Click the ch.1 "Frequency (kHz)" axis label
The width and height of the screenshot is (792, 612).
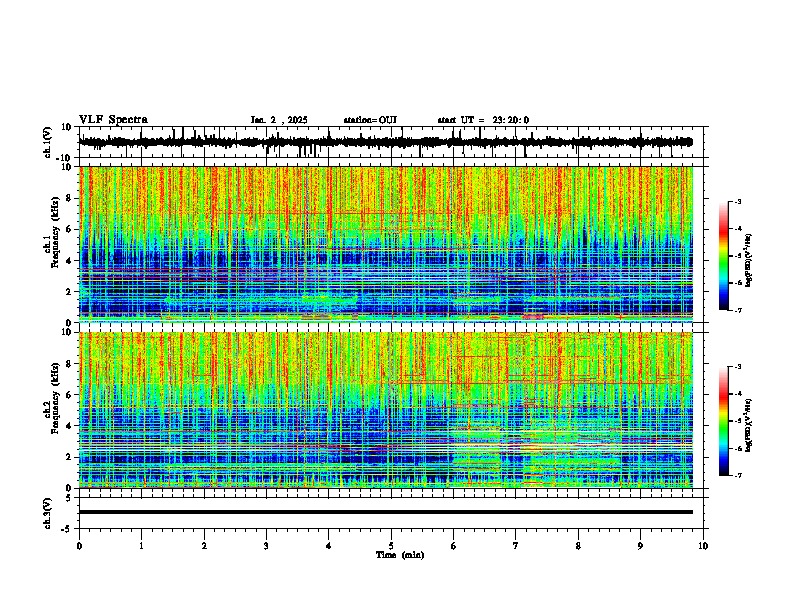pos(55,233)
